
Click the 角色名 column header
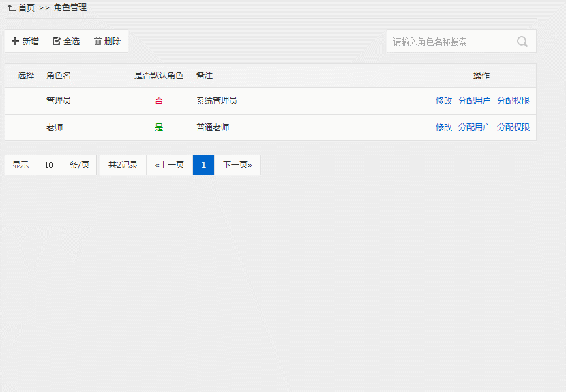(59, 76)
